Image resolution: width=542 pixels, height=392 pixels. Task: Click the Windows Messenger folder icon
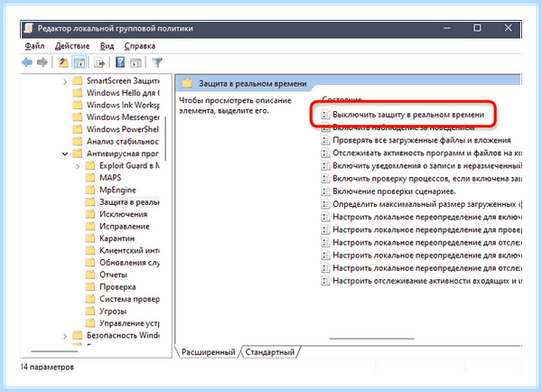coord(78,117)
